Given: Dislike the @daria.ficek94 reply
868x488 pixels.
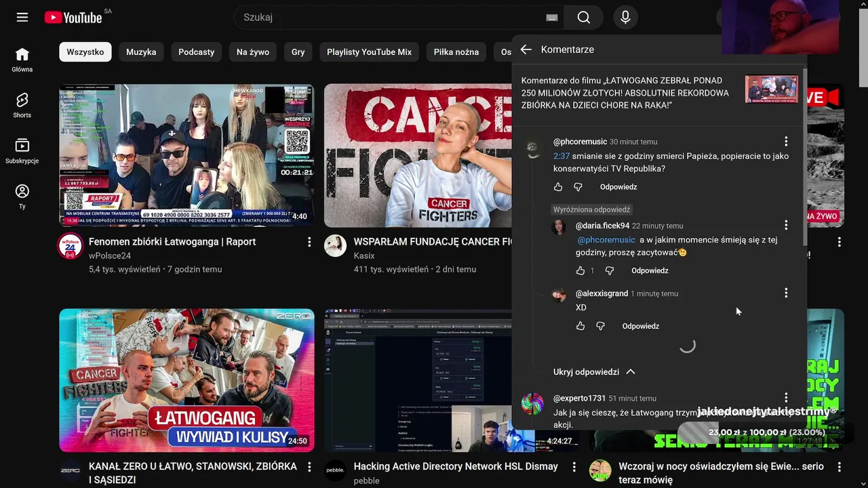Looking at the screenshot, I should point(610,270).
